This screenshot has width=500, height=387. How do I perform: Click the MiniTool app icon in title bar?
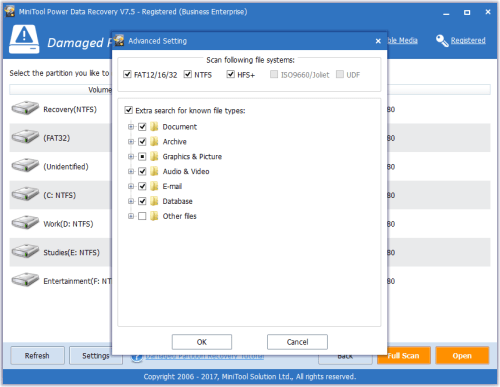pos(10,12)
